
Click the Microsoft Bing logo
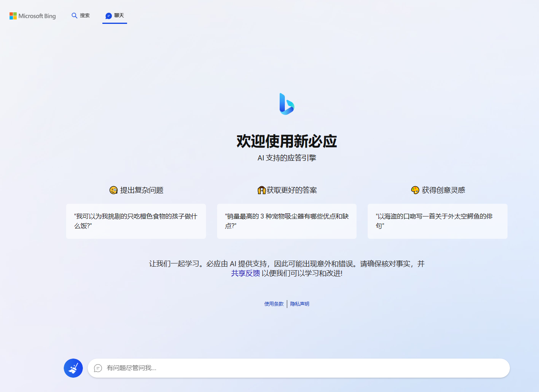33,16
